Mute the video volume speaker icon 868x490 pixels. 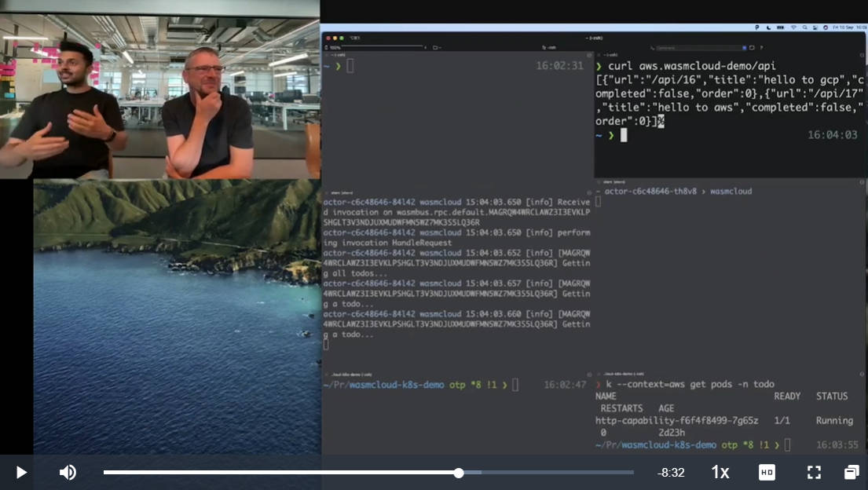(68, 472)
